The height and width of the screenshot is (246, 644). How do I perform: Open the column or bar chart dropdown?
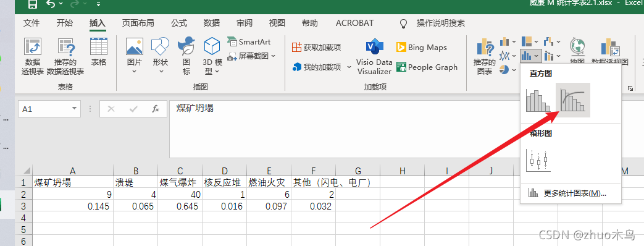[x=508, y=41]
